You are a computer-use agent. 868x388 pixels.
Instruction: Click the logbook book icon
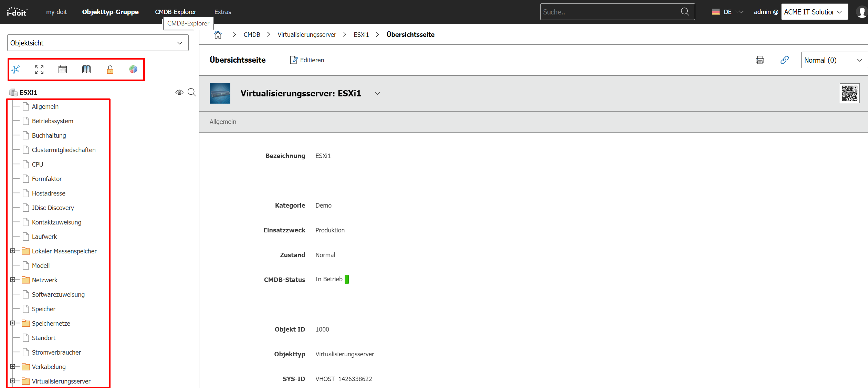pos(86,70)
